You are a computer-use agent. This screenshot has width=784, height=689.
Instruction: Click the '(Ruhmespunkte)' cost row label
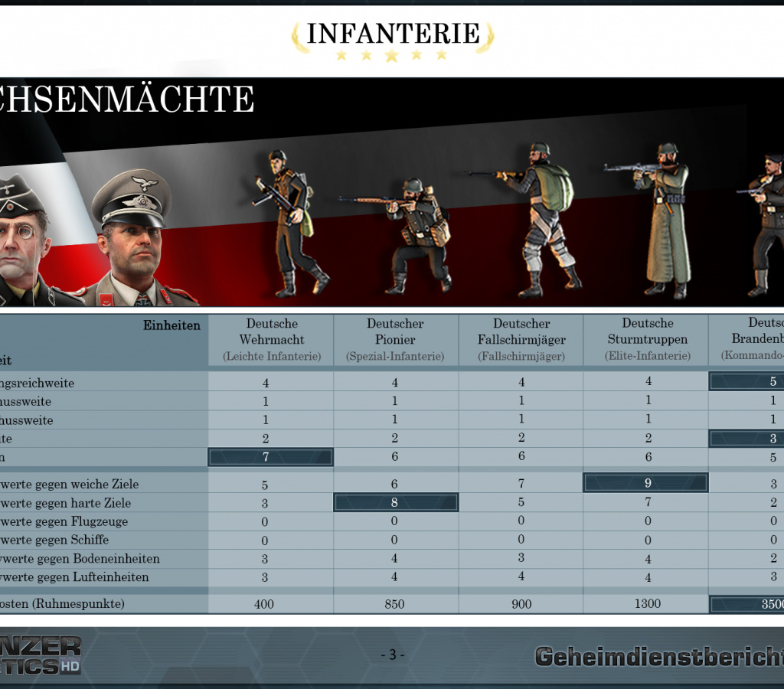63,603
